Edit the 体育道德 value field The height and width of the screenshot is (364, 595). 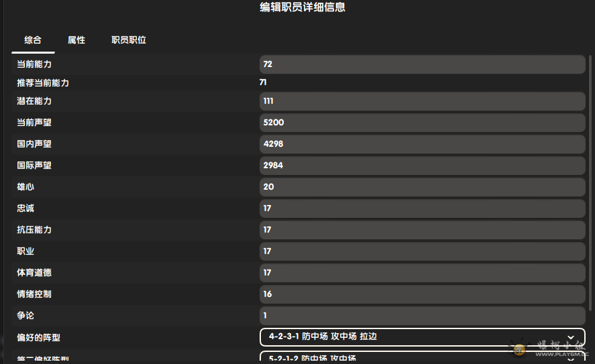(423, 273)
